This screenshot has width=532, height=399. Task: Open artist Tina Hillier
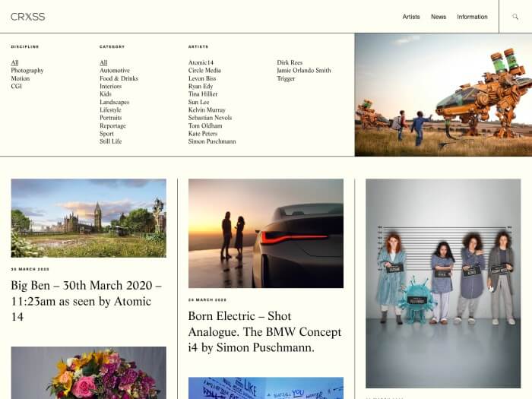[x=203, y=94]
